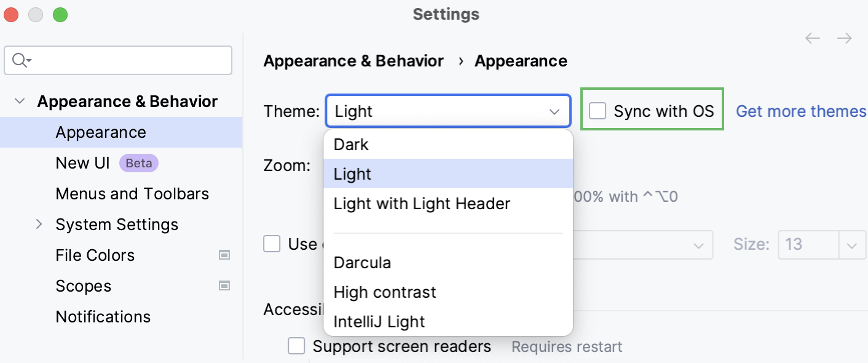Open the font Size dropdown arrow
Image resolution: width=868 pixels, height=363 pixels.
pos(851,245)
